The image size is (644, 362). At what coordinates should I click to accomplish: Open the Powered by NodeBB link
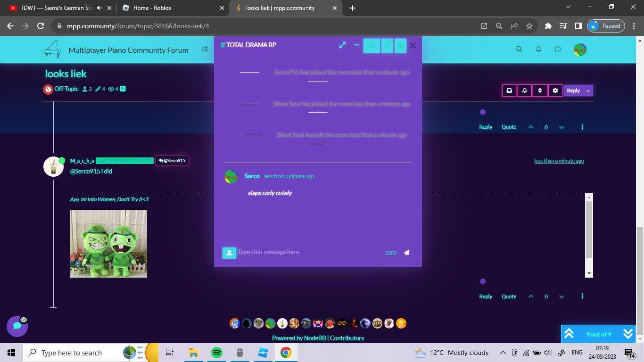(x=299, y=338)
